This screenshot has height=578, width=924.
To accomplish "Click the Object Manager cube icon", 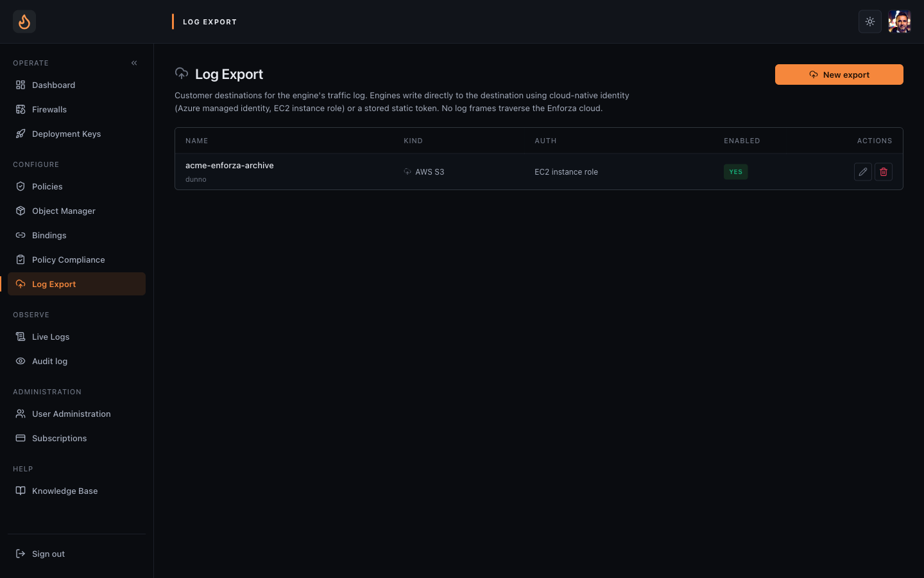I will click(x=21, y=211).
